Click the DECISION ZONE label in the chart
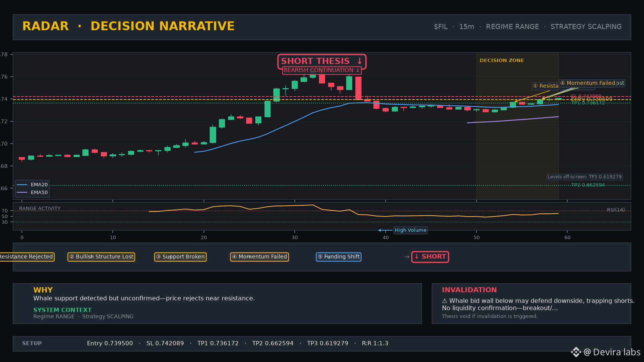Viewport: 644px width, 362px height. (x=502, y=61)
